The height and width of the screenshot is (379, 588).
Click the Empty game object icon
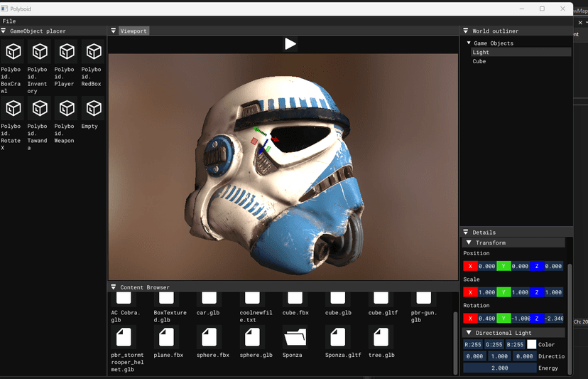pos(92,109)
